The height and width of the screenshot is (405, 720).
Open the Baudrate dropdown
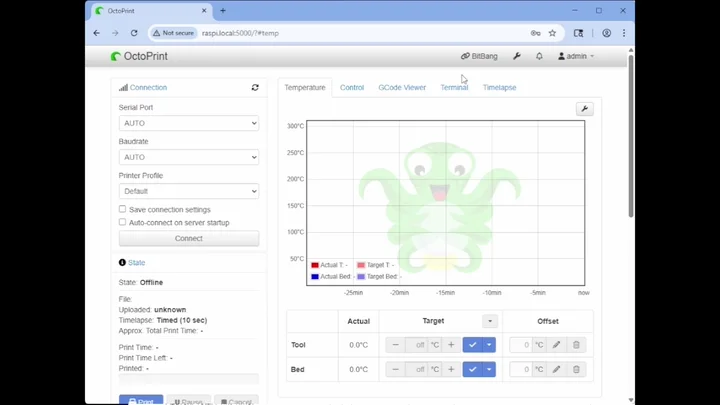189,157
